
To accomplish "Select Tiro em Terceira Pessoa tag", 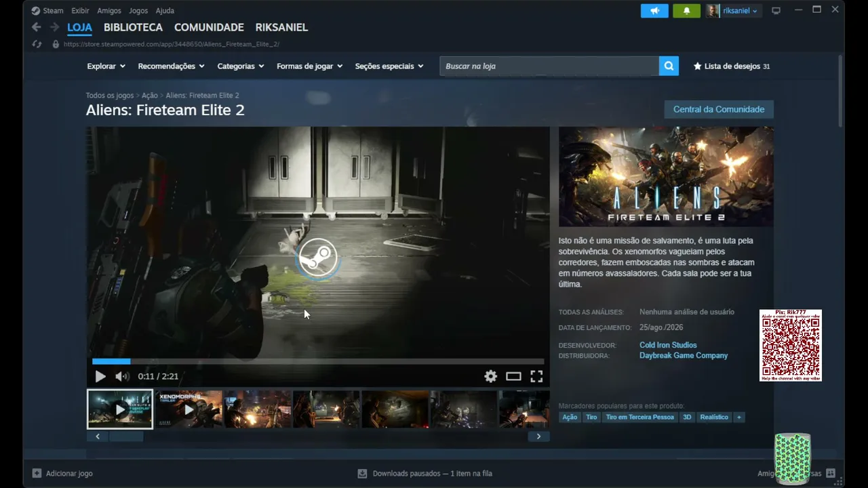I will pos(639,417).
